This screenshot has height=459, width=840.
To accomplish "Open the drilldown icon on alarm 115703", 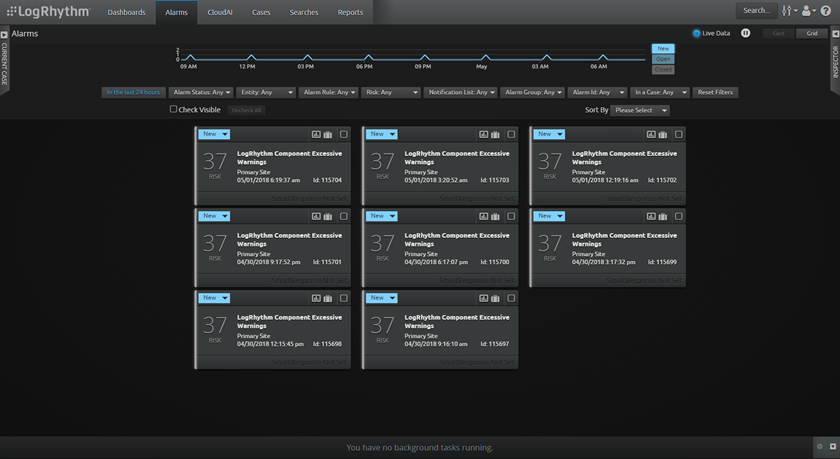I will click(483, 134).
